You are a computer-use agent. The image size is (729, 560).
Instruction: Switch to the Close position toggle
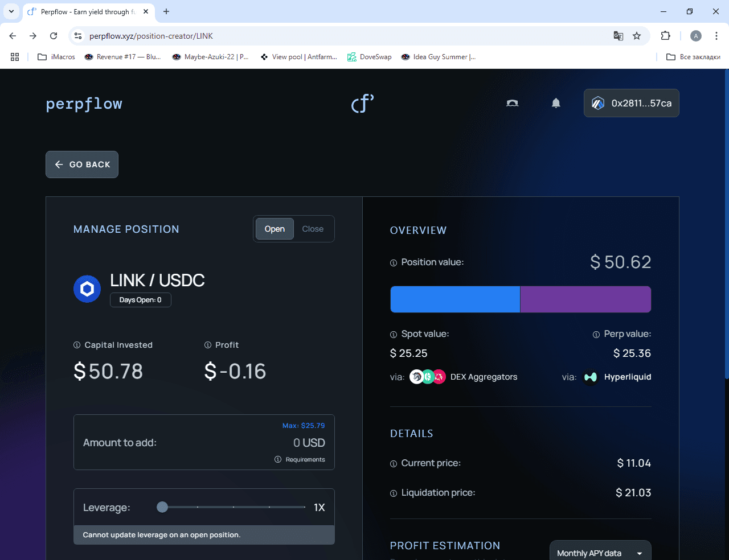tap(313, 229)
